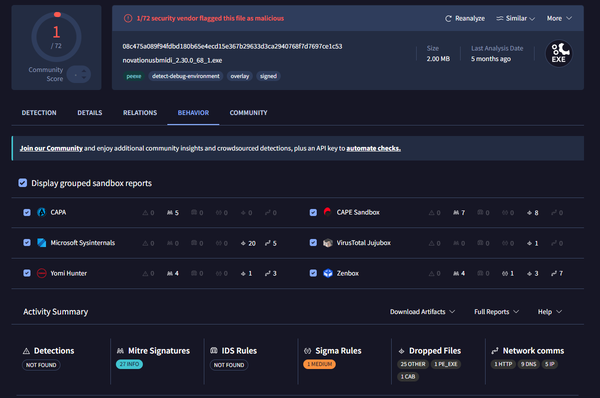Expand the Download Artifacts dropdown
This screenshot has width=600, height=398.
(422, 312)
